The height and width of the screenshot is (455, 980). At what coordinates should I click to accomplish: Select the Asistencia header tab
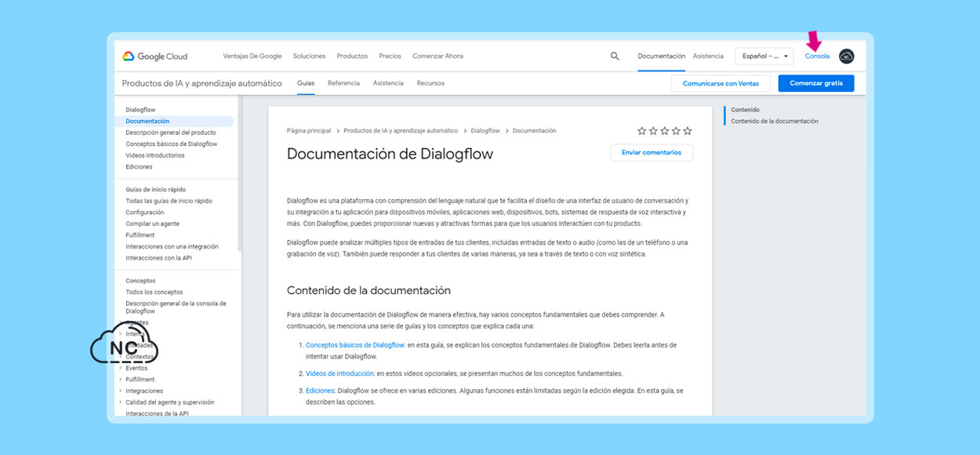[x=708, y=56]
